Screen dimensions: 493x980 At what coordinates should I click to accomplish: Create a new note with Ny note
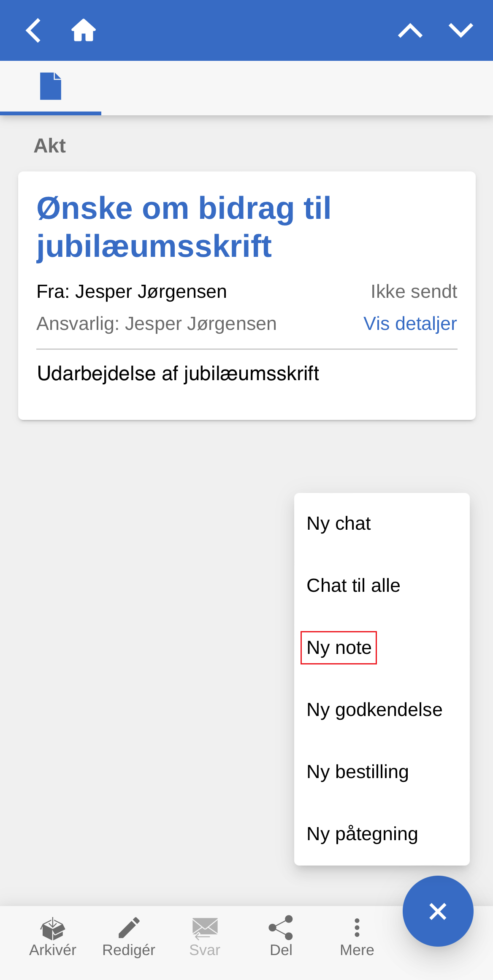(x=339, y=648)
